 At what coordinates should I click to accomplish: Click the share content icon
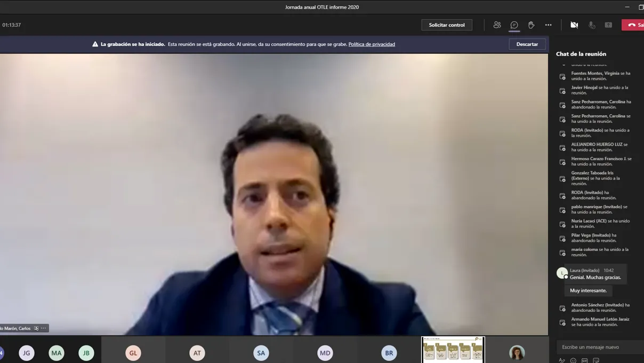coord(608,25)
